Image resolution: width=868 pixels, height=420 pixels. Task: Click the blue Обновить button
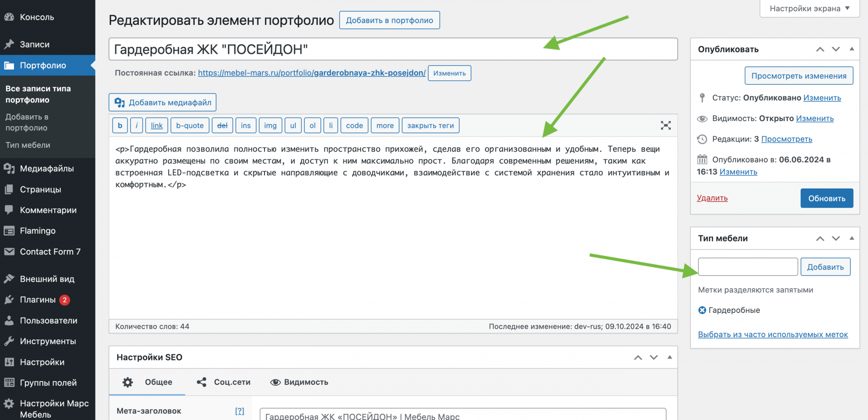pos(827,198)
